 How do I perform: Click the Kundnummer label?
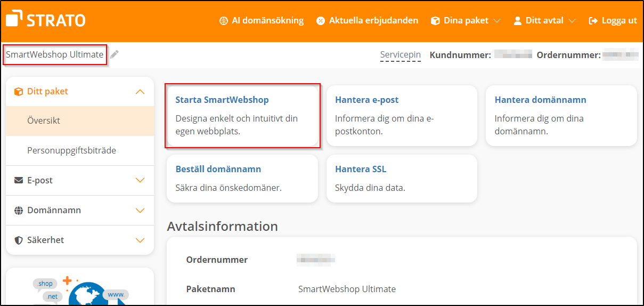coord(460,55)
